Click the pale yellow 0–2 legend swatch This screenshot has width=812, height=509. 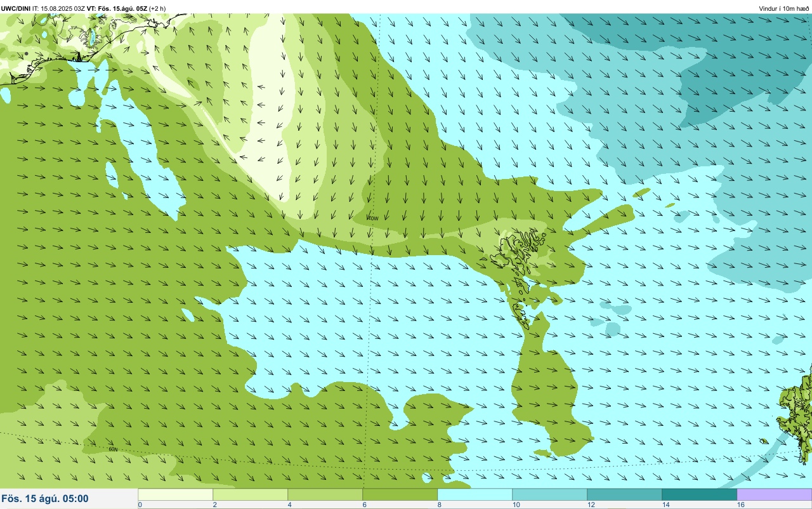(x=176, y=494)
